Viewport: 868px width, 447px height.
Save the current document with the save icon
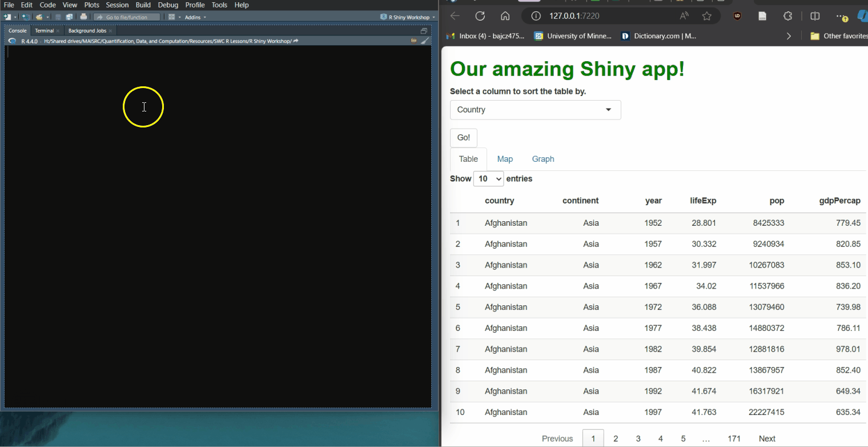pos(58,17)
